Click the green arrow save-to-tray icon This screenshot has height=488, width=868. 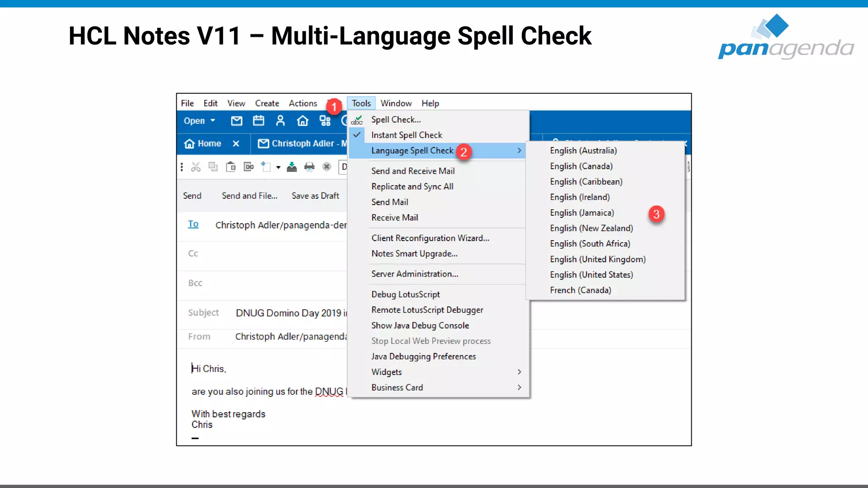pyautogui.click(x=292, y=167)
